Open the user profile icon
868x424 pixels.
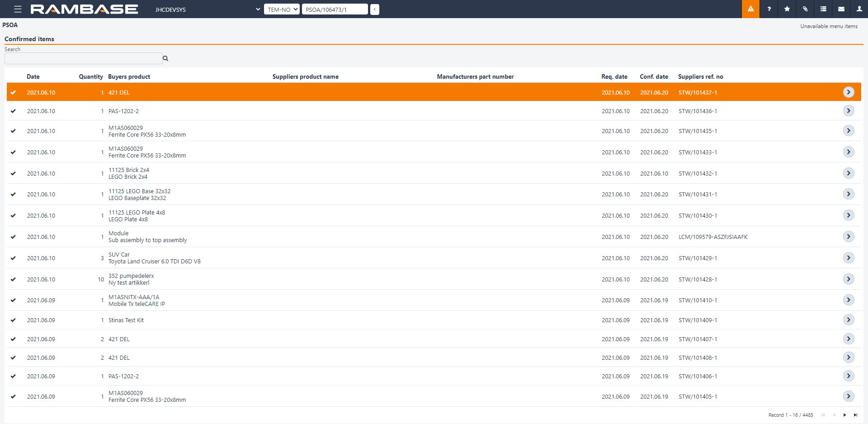coord(859,9)
